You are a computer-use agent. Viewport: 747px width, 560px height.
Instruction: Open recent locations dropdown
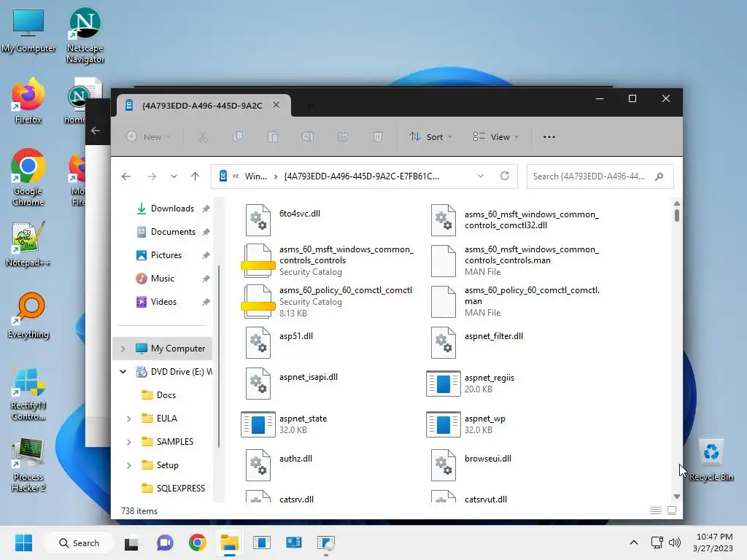coord(174,176)
